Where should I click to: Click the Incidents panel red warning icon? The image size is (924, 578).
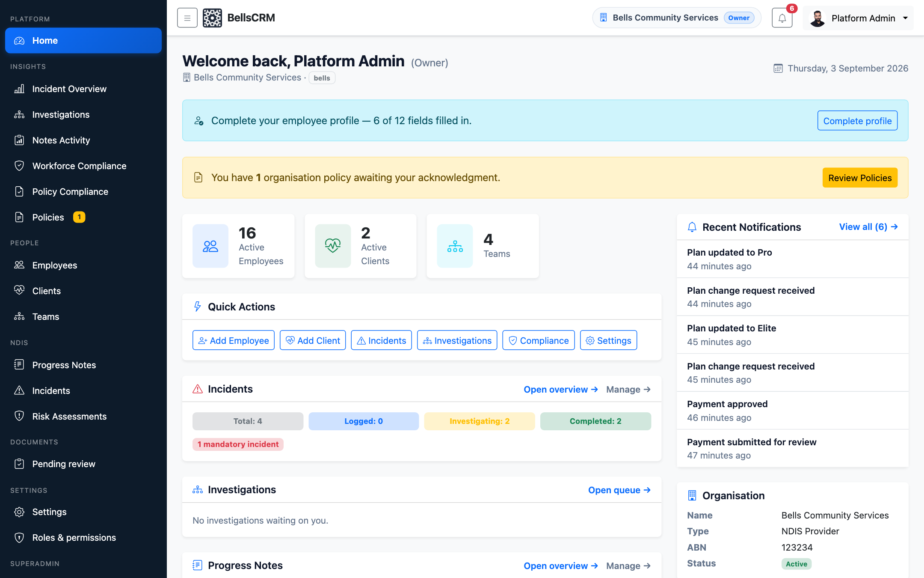click(198, 389)
